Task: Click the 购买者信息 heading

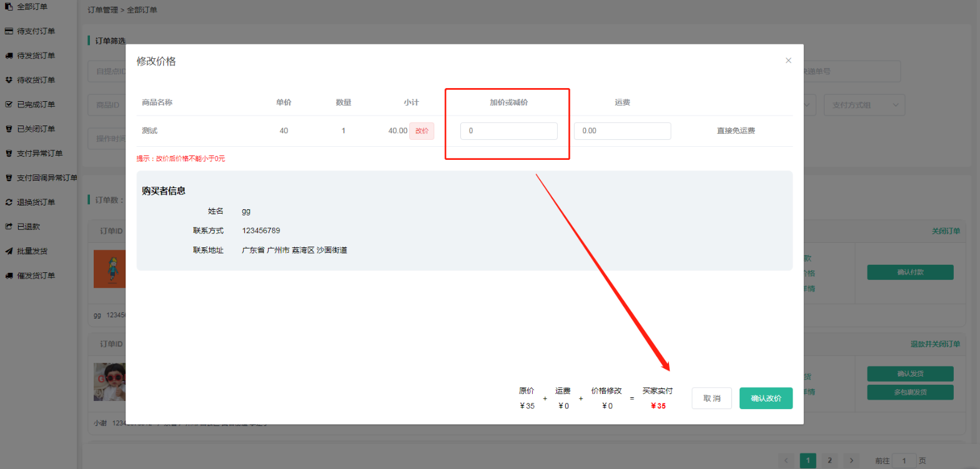Action: pyautogui.click(x=164, y=191)
